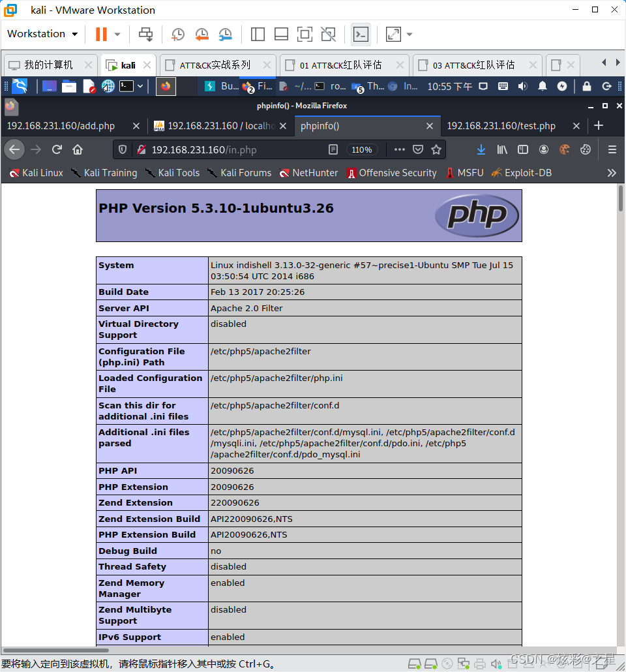The height and width of the screenshot is (672, 626).
Task: Switch to Burp Suite taskbar window
Action: [x=222, y=87]
